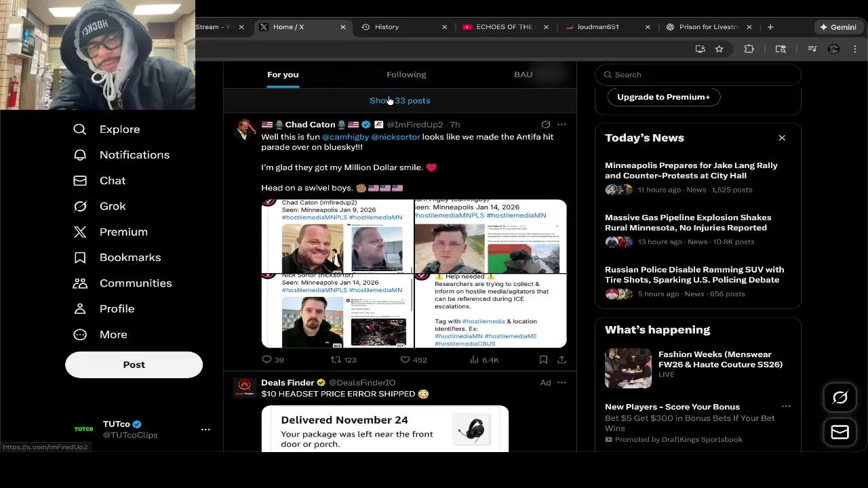Open floating Grok button
Image resolution: width=868 pixels, height=488 pixels.
pyautogui.click(x=840, y=398)
